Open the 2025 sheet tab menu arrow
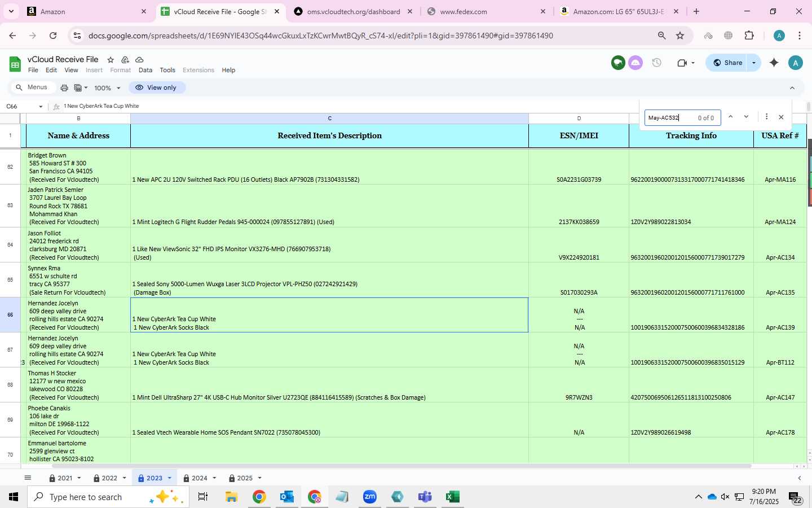The width and height of the screenshot is (812, 508). pyautogui.click(x=259, y=478)
